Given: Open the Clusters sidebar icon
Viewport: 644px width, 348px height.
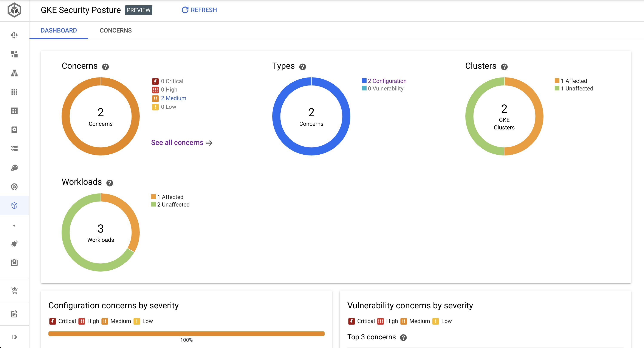Looking at the screenshot, I should (14, 35).
